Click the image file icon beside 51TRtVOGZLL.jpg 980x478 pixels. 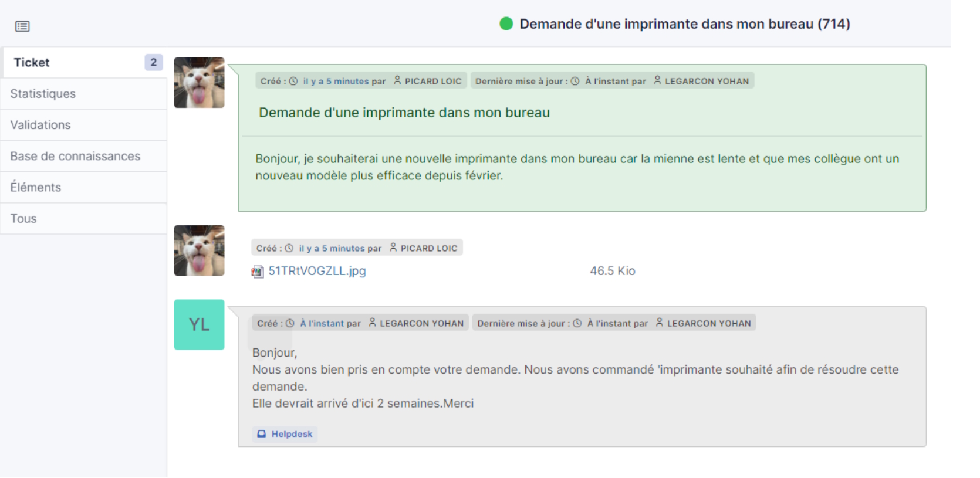click(258, 271)
